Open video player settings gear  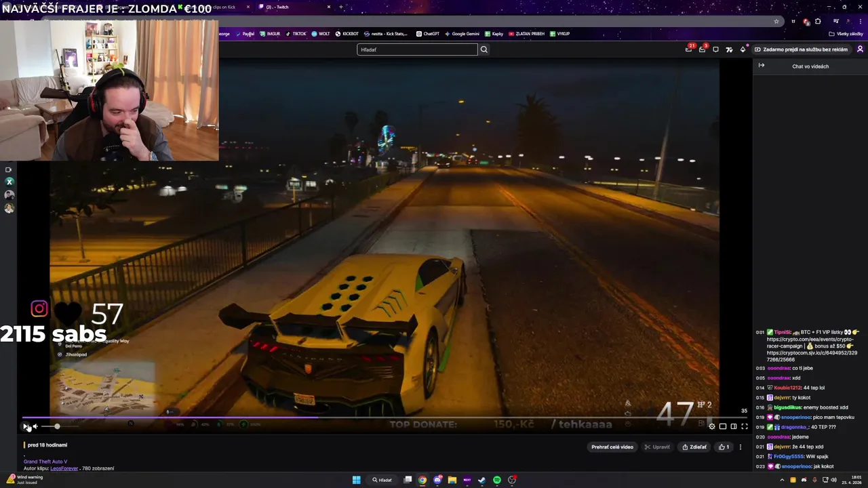click(711, 426)
